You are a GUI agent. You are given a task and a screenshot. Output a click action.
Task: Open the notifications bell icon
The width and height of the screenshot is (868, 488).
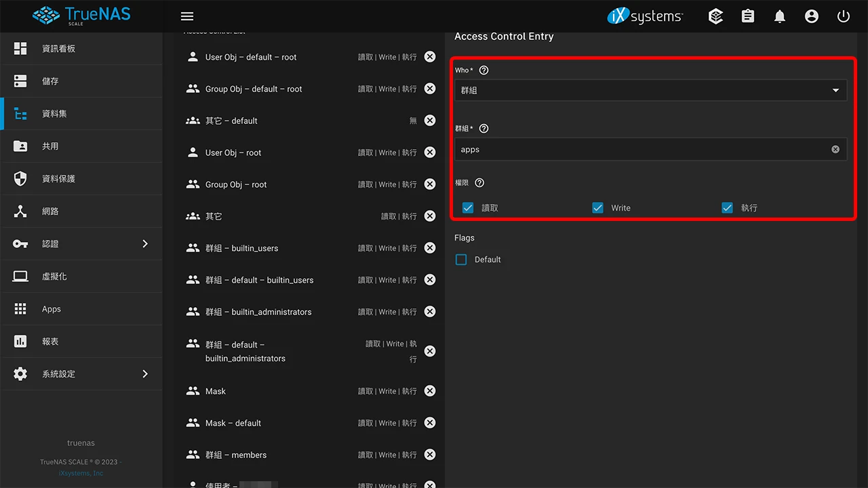tap(780, 16)
